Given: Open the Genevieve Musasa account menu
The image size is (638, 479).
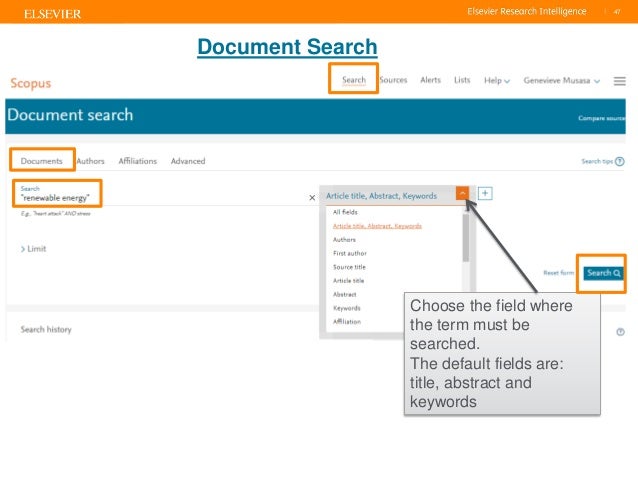Looking at the screenshot, I should (562, 81).
